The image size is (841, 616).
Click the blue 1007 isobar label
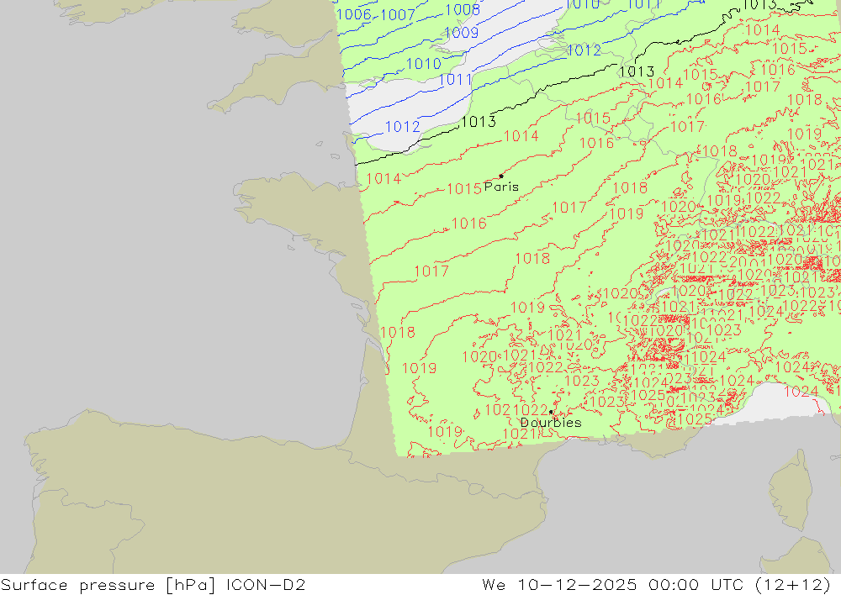(398, 14)
